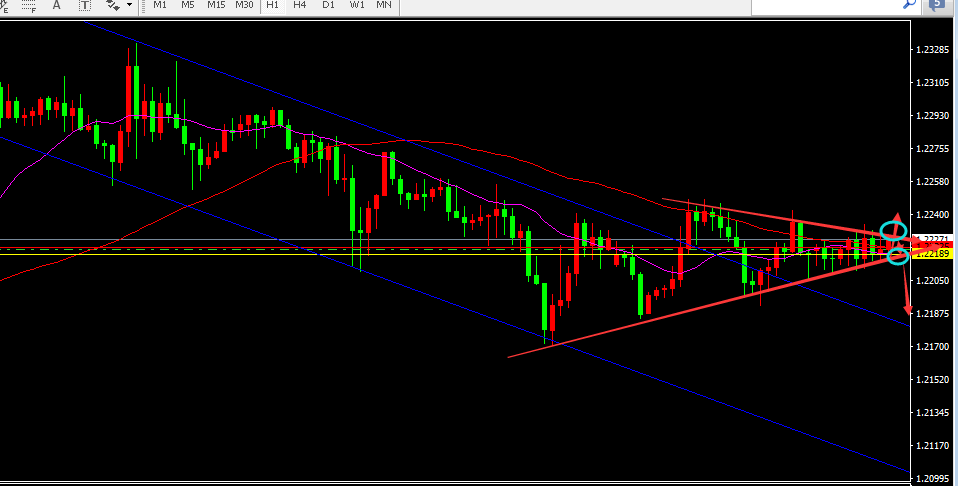Click the 1.21520 price scale label
Image resolution: width=958 pixels, height=486 pixels.
coord(932,380)
